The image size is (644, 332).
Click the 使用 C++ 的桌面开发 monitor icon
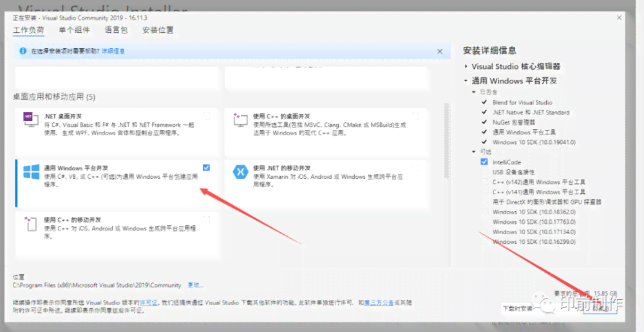(240, 120)
